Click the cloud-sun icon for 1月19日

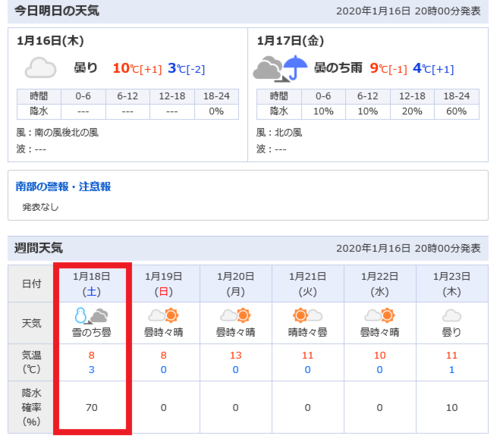(x=163, y=315)
